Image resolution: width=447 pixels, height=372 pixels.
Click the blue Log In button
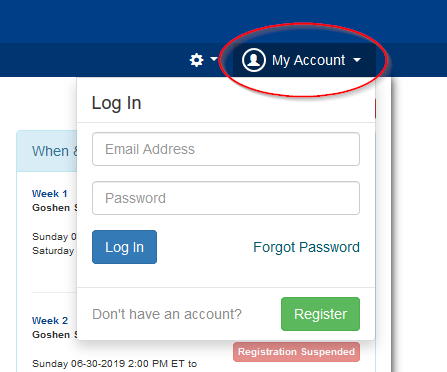124,247
